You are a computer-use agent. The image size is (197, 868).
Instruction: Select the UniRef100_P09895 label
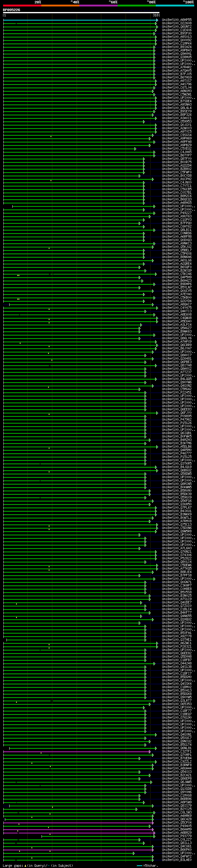(177, 417)
